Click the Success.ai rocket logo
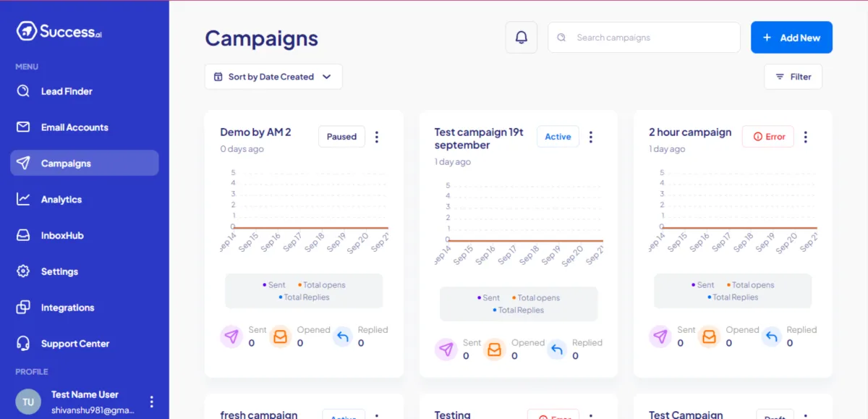 [x=27, y=30]
